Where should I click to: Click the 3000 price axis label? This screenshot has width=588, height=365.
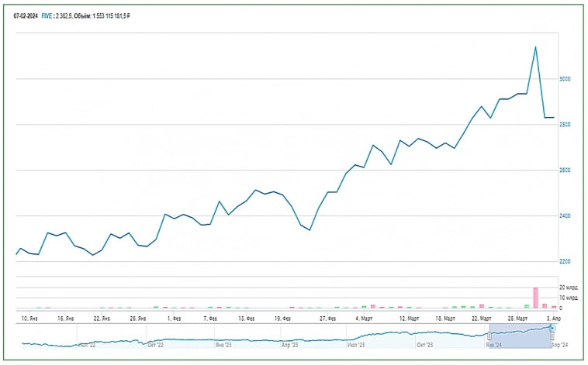pyautogui.click(x=564, y=79)
